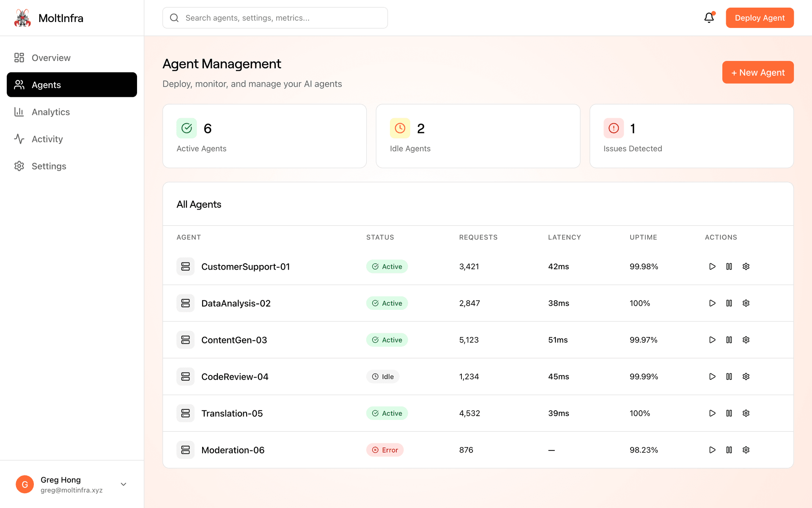Pause the Moderation-06 agent
The height and width of the screenshot is (508, 812).
729,450
